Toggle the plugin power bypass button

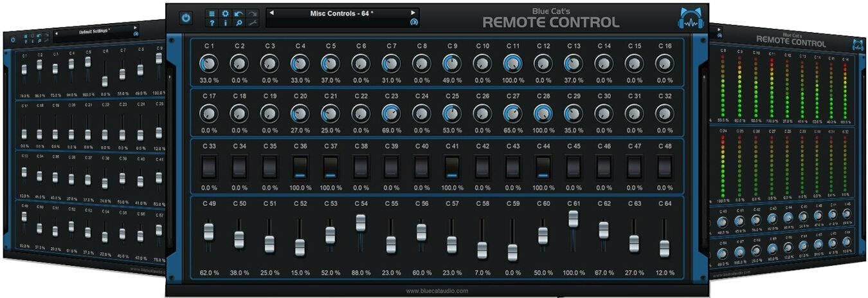point(186,18)
